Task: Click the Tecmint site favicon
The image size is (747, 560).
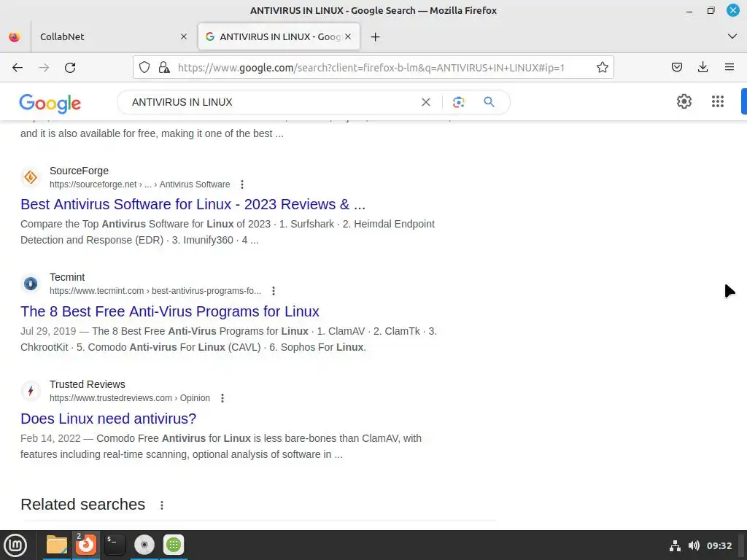Action: [31, 284]
